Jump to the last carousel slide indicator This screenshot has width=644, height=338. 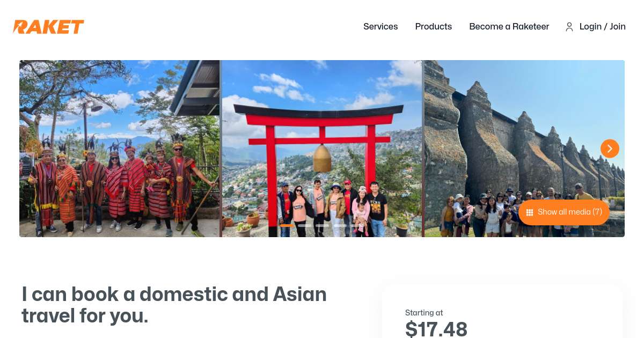(357, 225)
